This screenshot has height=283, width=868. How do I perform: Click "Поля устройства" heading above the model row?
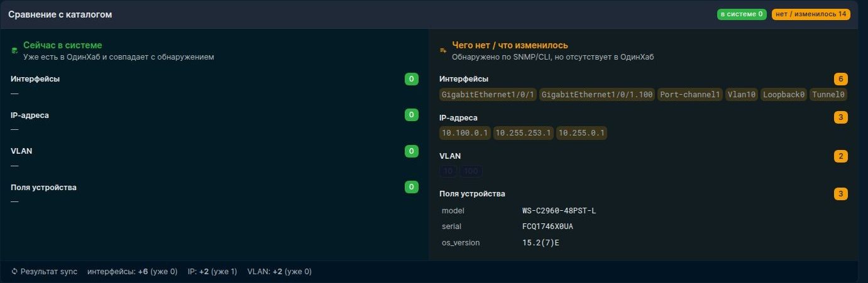[x=472, y=193]
